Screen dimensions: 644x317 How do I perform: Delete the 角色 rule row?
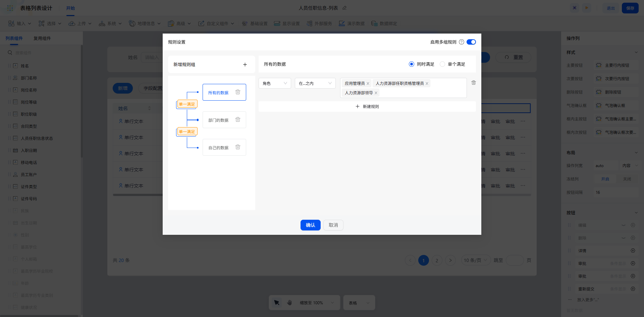click(x=474, y=83)
